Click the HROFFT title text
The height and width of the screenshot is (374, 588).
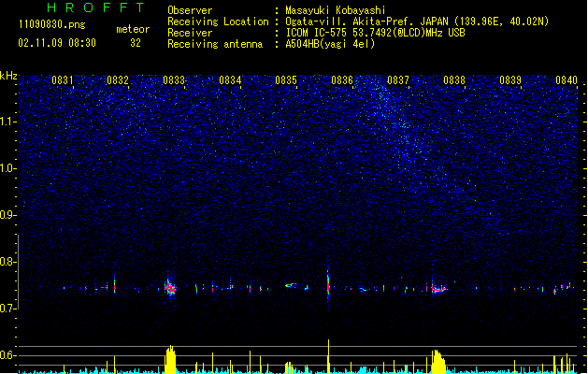[95, 7]
